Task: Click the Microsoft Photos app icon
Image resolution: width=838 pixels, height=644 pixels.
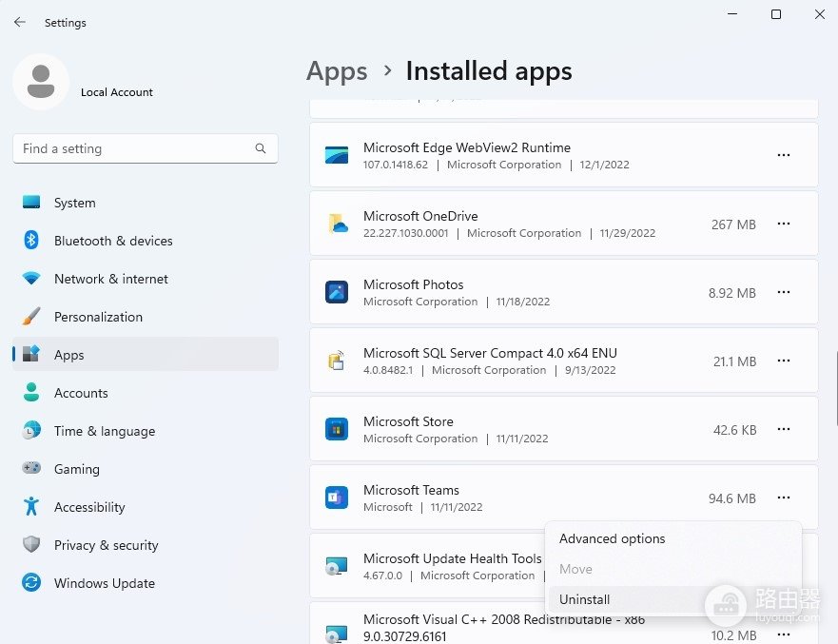Action: (337, 292)
